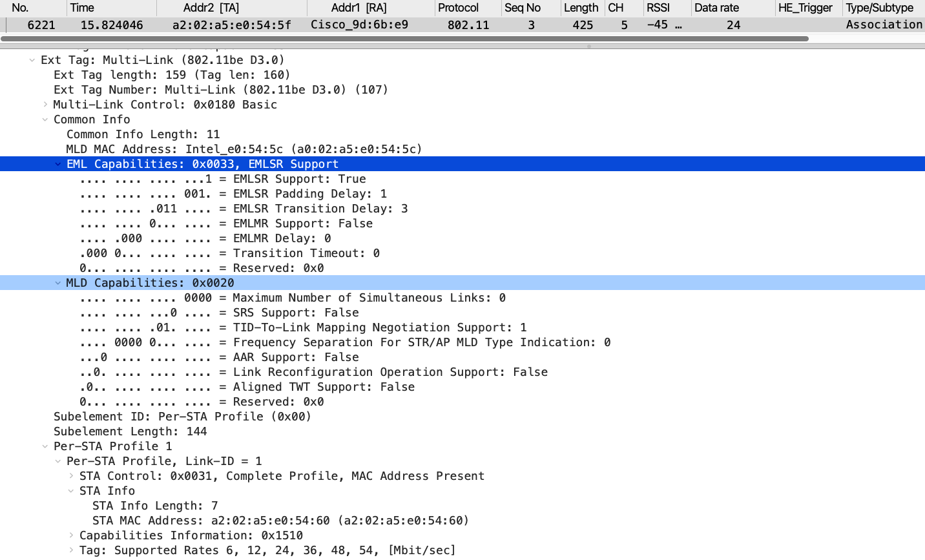Collapse the STA Info node
Screen dimensions: 925x560
pos(71,491)
